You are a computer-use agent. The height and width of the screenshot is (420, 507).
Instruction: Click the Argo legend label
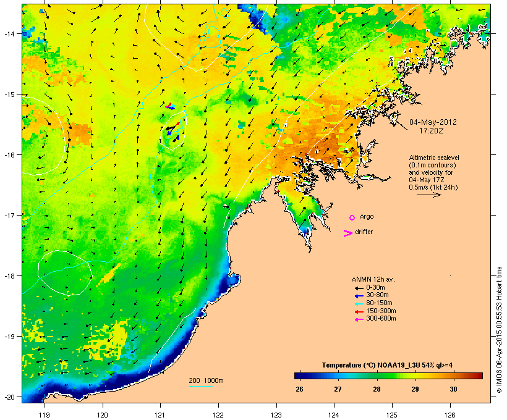[367, 216]
